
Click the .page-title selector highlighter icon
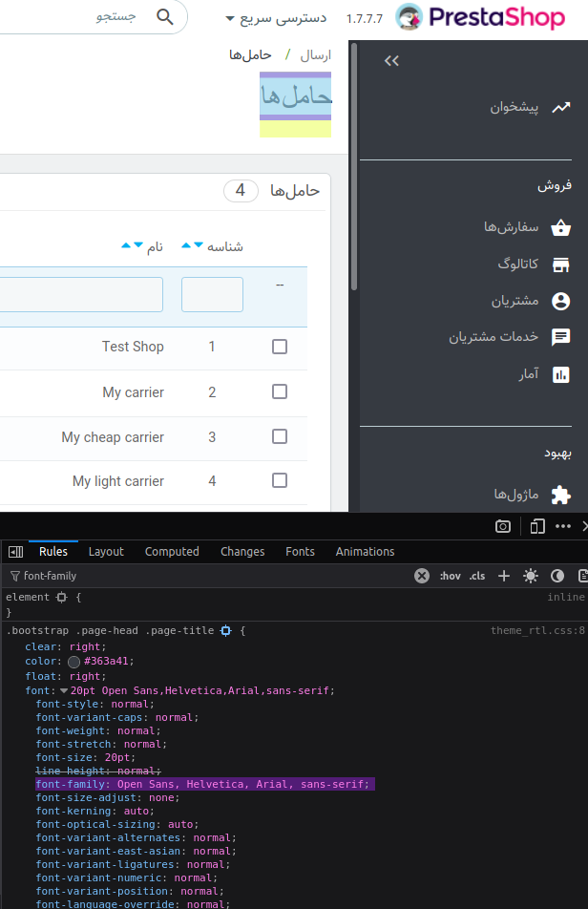pos(226,631)
